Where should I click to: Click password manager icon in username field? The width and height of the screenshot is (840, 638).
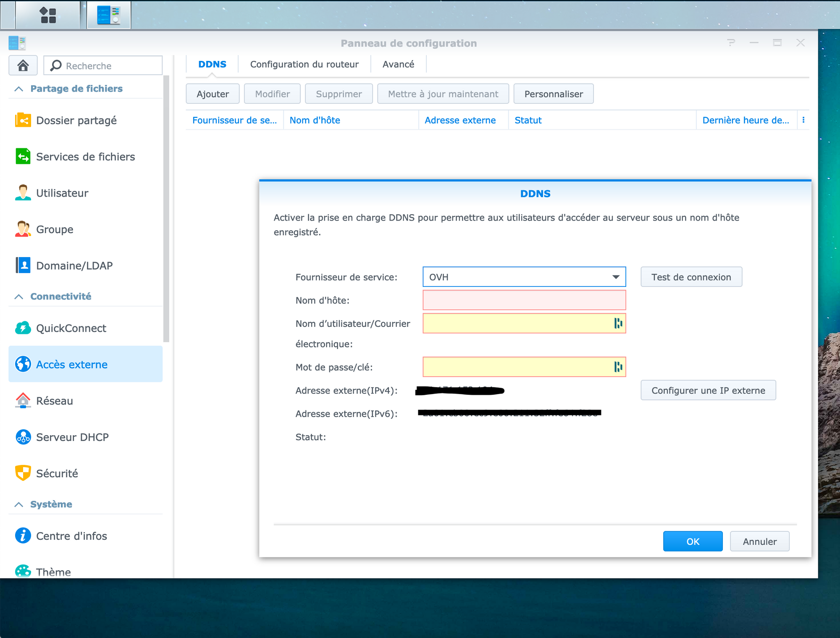618,323
